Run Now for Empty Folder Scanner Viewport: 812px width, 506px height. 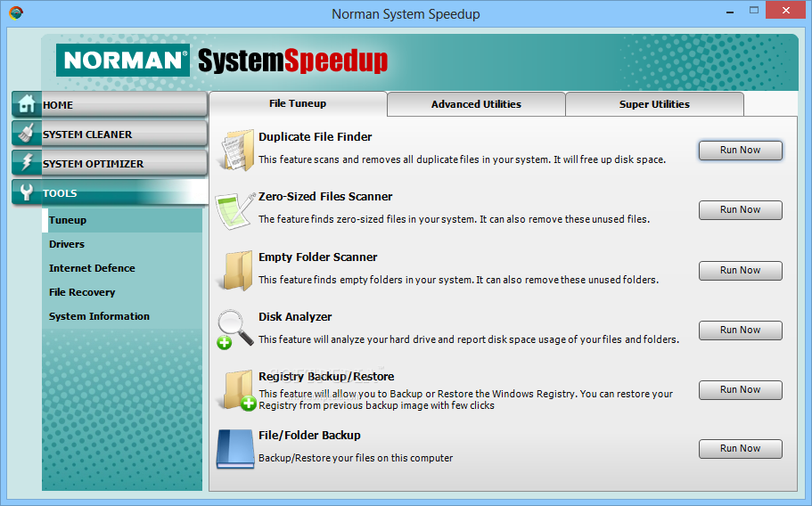[x=740, y=271]
